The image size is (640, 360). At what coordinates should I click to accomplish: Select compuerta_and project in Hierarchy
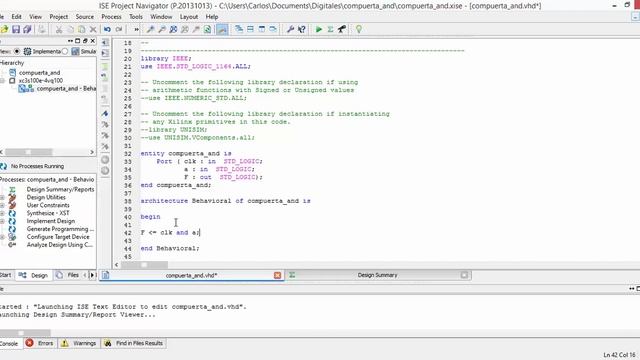coord(39,73)
